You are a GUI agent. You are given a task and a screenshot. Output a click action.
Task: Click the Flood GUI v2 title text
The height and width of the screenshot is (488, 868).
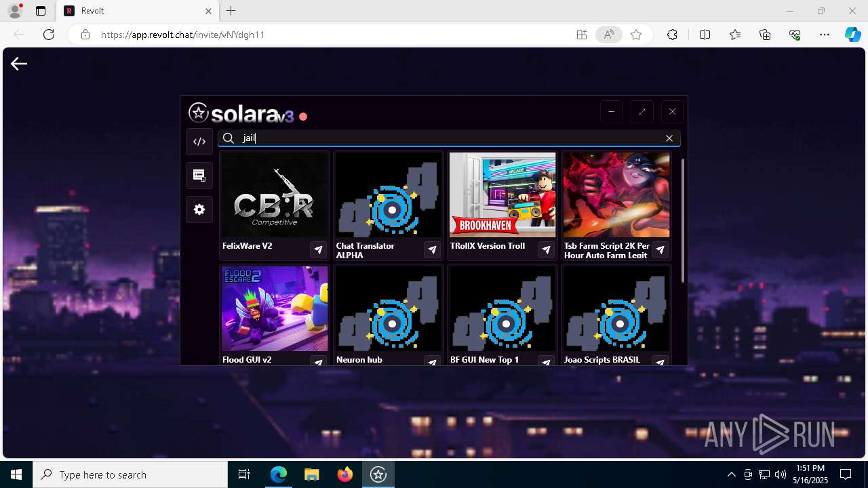click(x=247, y=360)
